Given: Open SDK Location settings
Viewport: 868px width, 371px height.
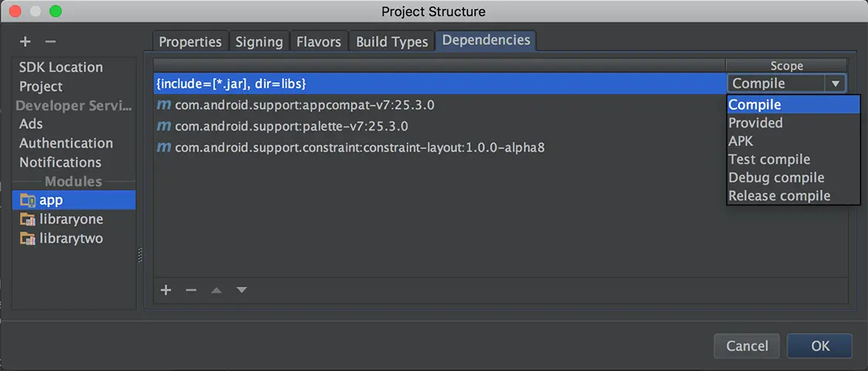Looking at the screenshot, I should [x=61, y=67].
